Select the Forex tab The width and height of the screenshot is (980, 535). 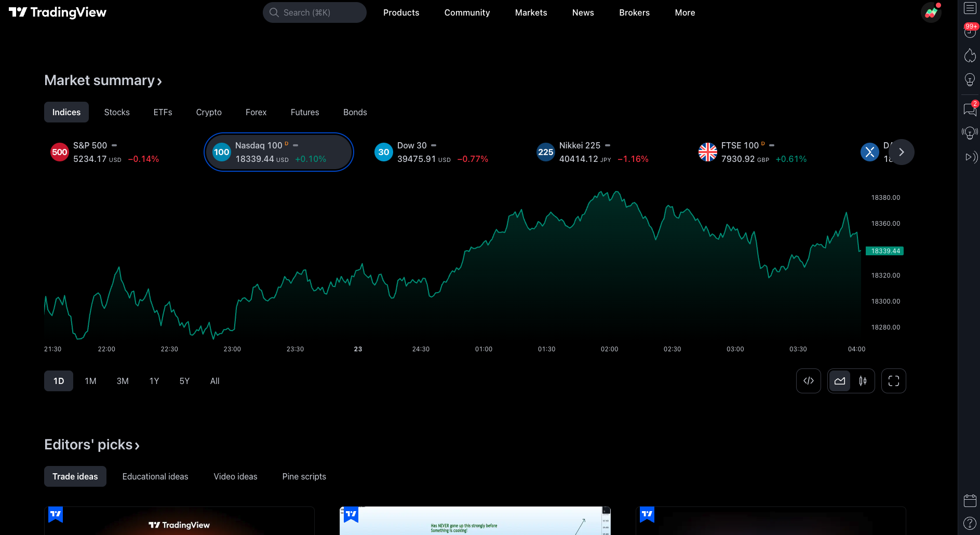point(256,112)
